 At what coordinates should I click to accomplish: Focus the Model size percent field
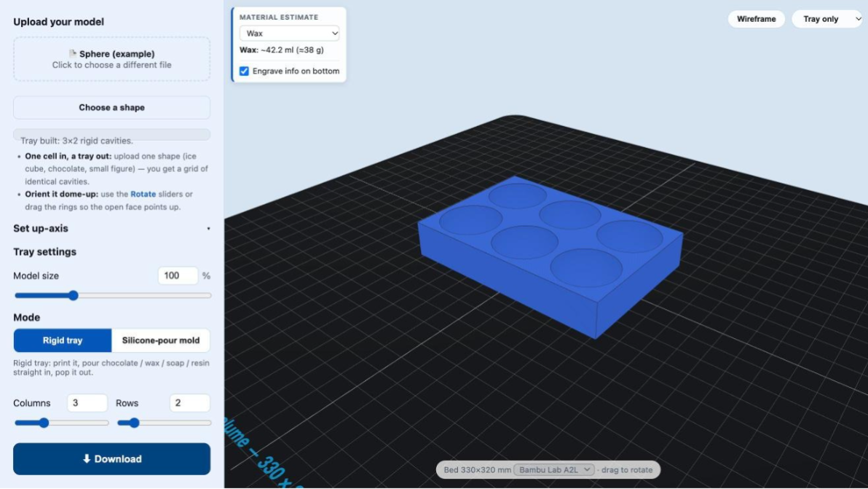coord(178,275)
